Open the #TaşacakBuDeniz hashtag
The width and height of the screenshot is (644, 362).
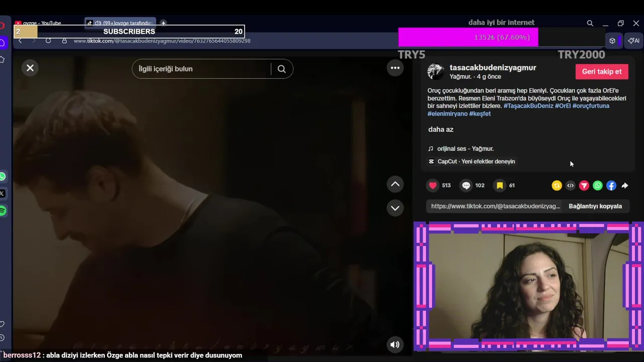[x=528, y=106]
